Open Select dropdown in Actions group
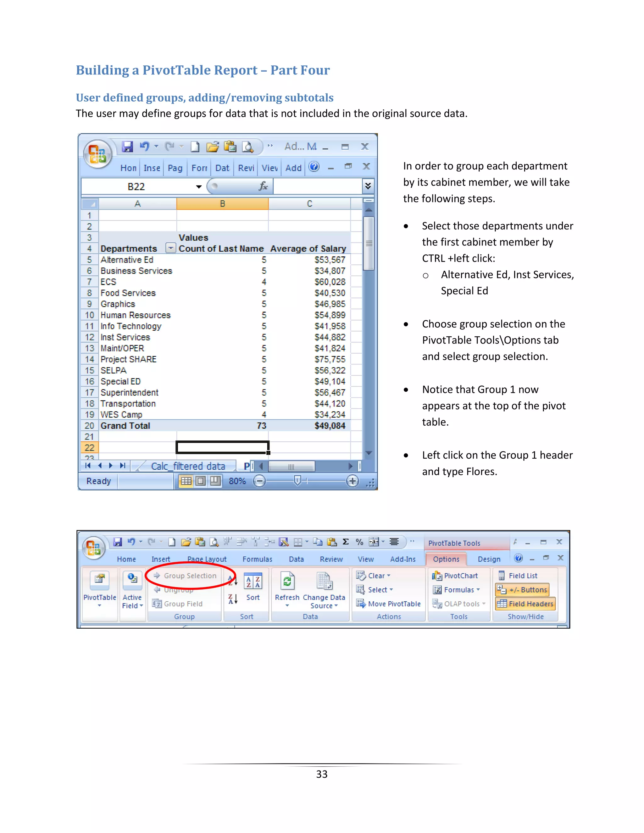 pos(374,590)
